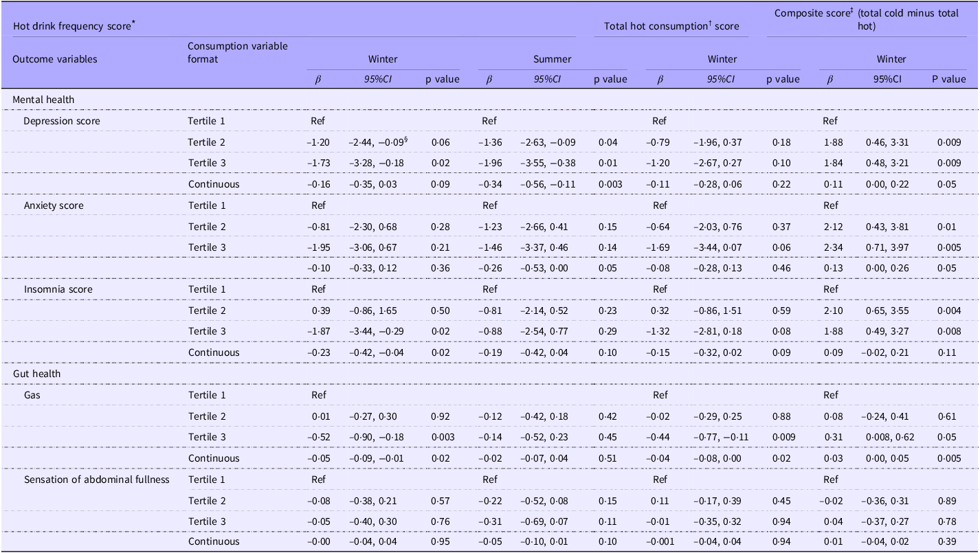Select the Outcome variables column header
This screenshot has height=553, width=980.
(55, 59)
